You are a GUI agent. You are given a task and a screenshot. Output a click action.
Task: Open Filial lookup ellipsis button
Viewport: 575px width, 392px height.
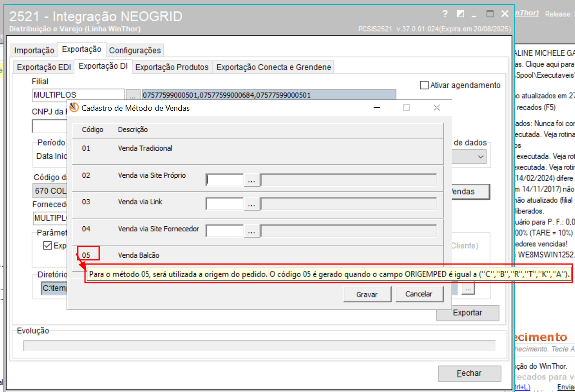click(x=133, y=95)
